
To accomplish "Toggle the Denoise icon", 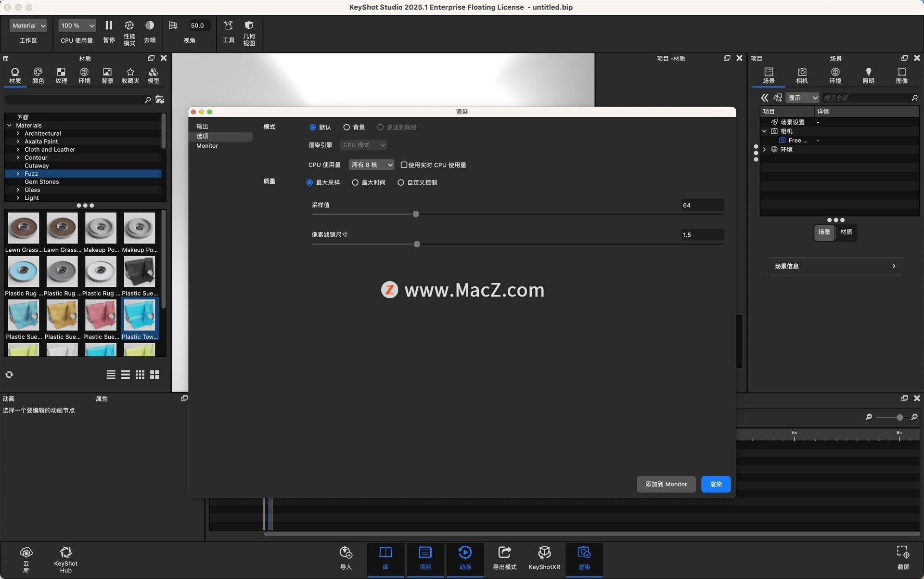I will click(150, 26).
